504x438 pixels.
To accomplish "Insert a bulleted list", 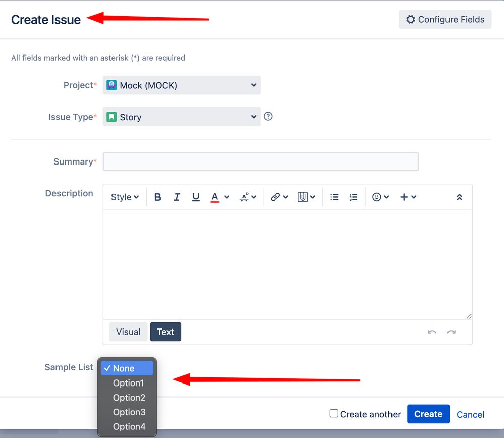I will tap(334, 197).
